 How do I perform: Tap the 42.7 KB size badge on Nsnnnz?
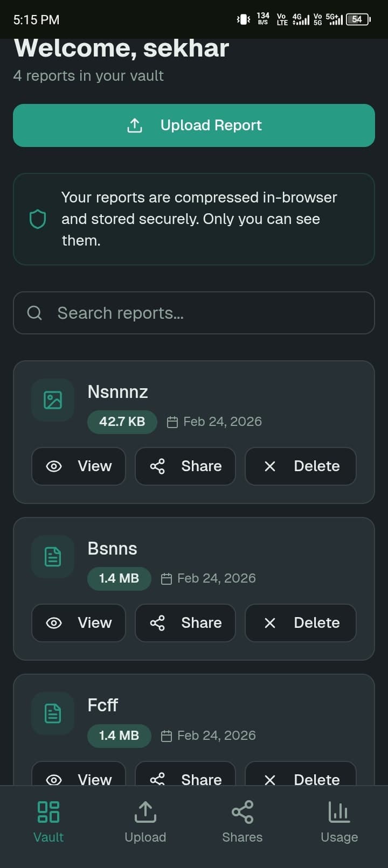(122, 422)
